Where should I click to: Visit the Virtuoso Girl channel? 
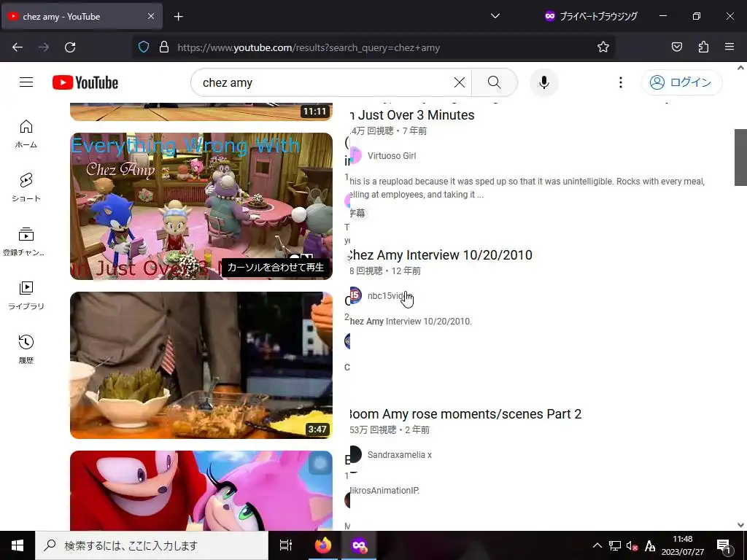tap(392, 156)
